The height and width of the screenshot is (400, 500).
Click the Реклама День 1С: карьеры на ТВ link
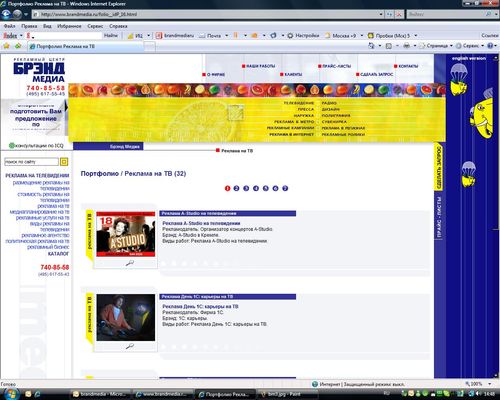[x=200, y=306]
